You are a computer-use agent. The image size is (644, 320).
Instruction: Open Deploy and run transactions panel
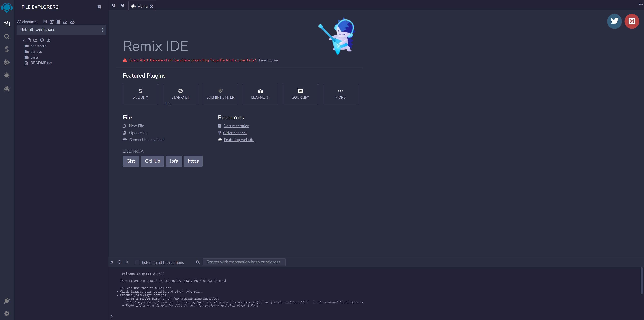(x=7, y=62)
